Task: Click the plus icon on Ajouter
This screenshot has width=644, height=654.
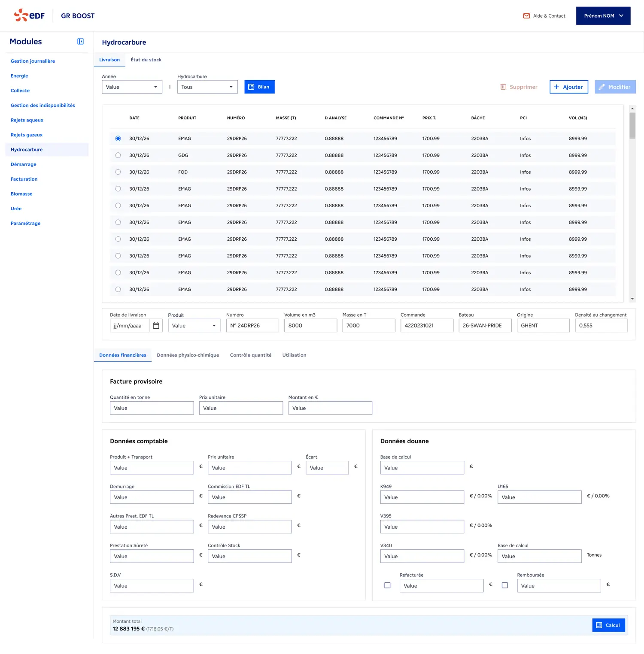Action: 556,87
